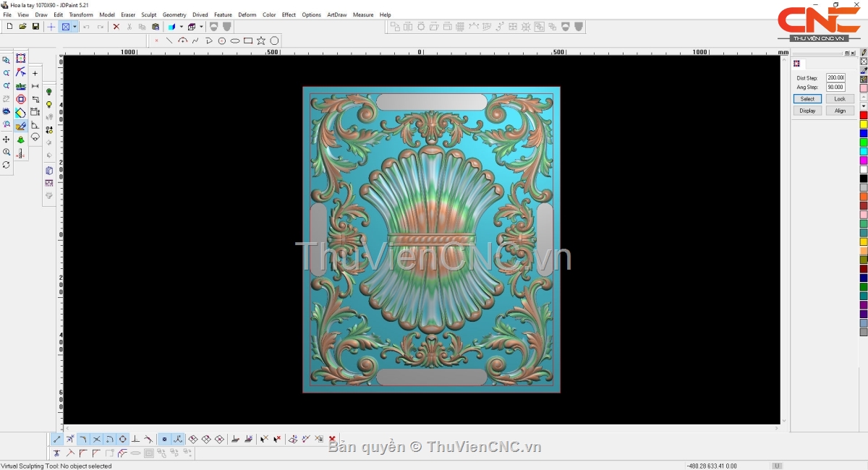Open existing file with folder icon
The image size is (868, 470).
pyautogui.click(x=22, y=27)
